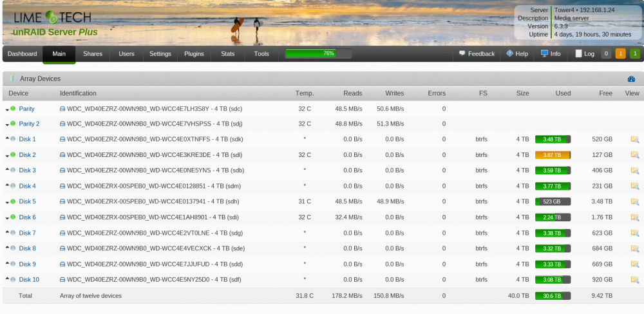Click the Help button
Screen dimensions: 644x314
pyautogui.click(x=517, y=54)
